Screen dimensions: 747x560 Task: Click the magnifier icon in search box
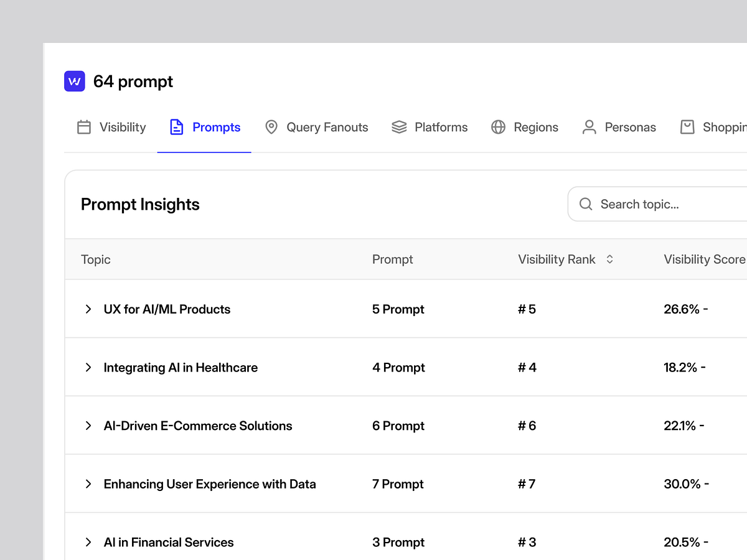(x=586, y=204)
